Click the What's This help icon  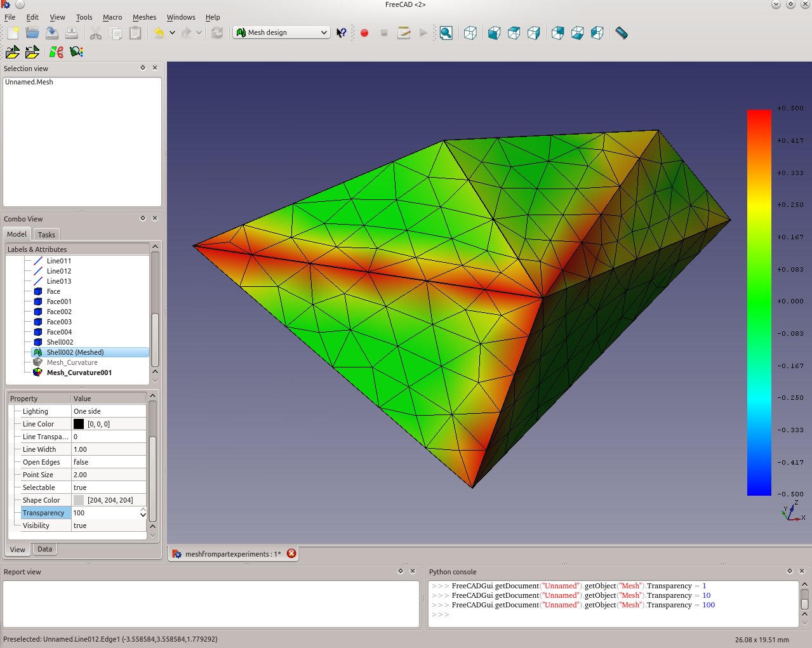(x=342, y=32)
